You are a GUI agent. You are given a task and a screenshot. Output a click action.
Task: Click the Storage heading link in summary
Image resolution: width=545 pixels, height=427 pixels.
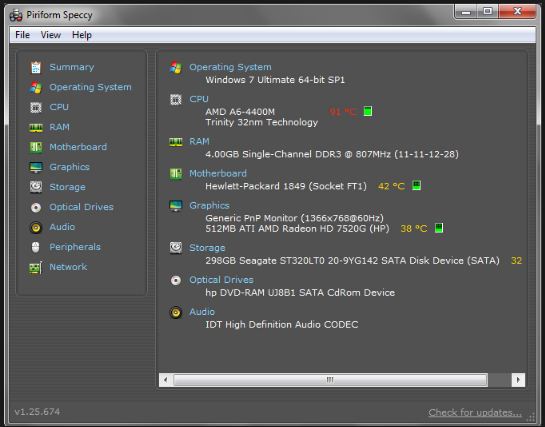pos(207,248)
